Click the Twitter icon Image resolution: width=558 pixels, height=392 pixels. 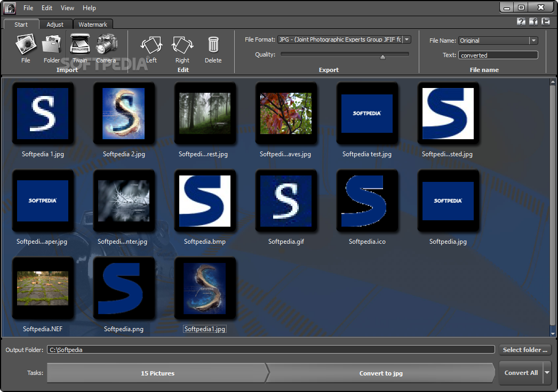click(545, 22)
